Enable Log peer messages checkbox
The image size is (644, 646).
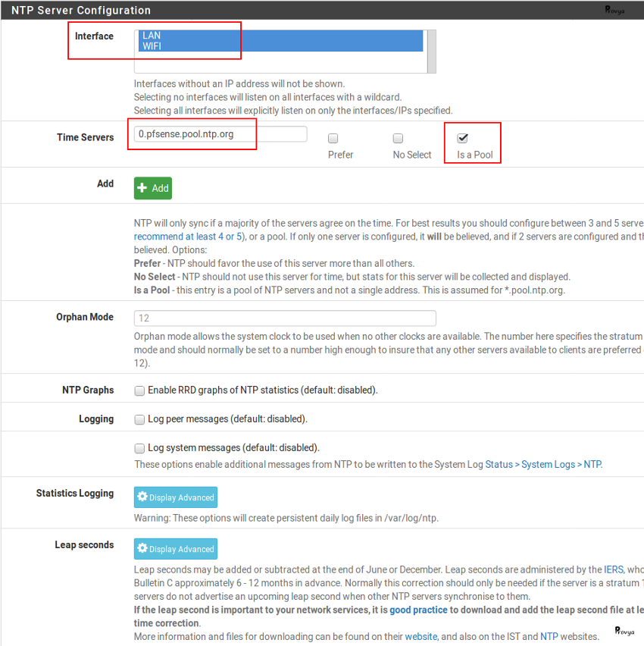tap(139, 419)
